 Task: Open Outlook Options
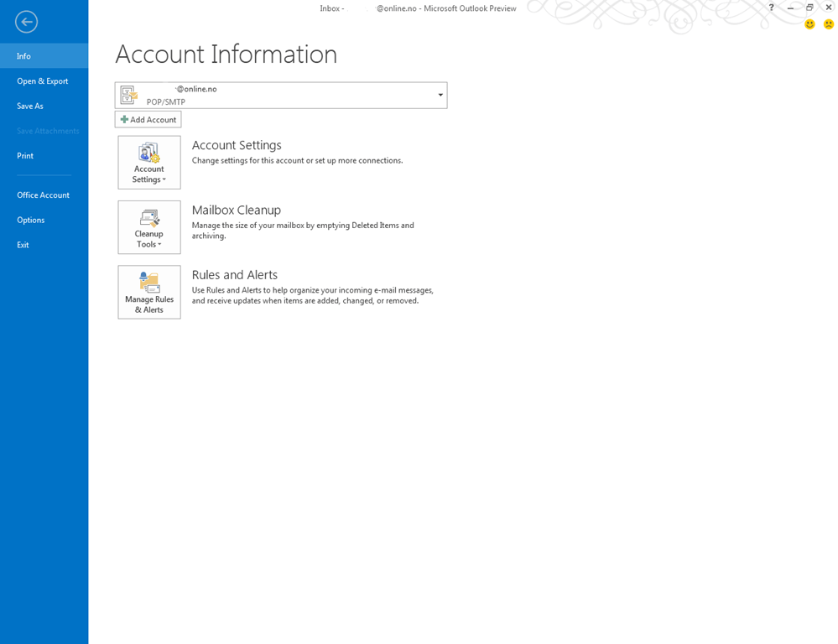(44, 220)
